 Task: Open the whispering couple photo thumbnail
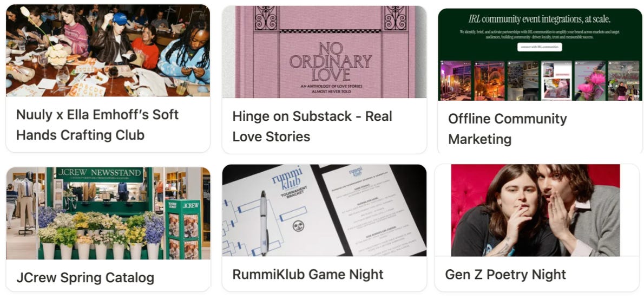coord(536,210)
